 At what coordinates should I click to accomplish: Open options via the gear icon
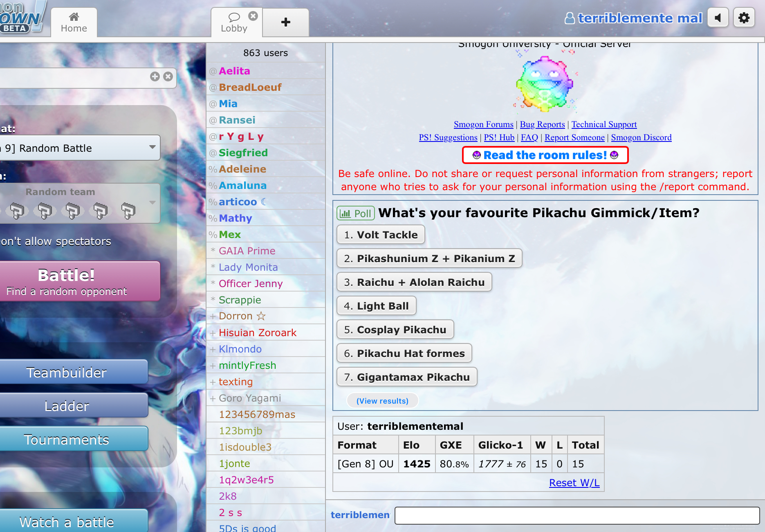pos(744,18)
